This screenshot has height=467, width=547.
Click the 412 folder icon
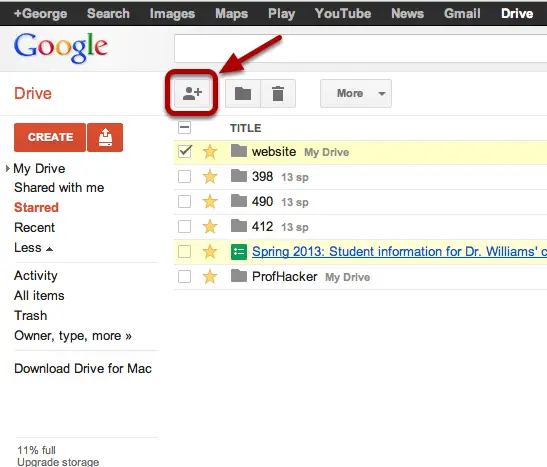coord(239,226)
